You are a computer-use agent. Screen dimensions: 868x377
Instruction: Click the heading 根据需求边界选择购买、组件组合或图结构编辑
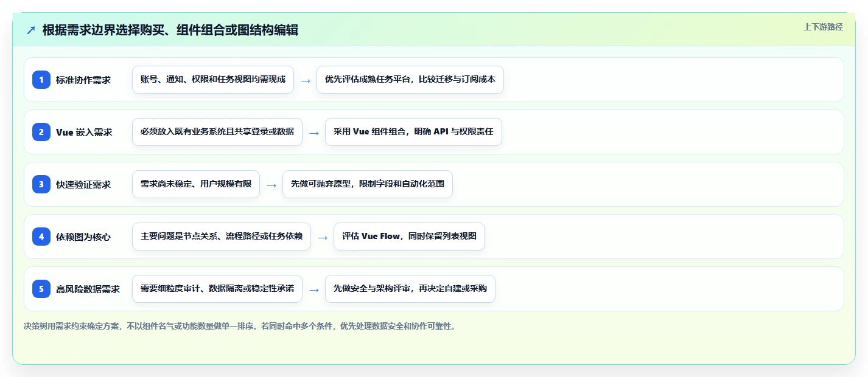tap(170, 30)
